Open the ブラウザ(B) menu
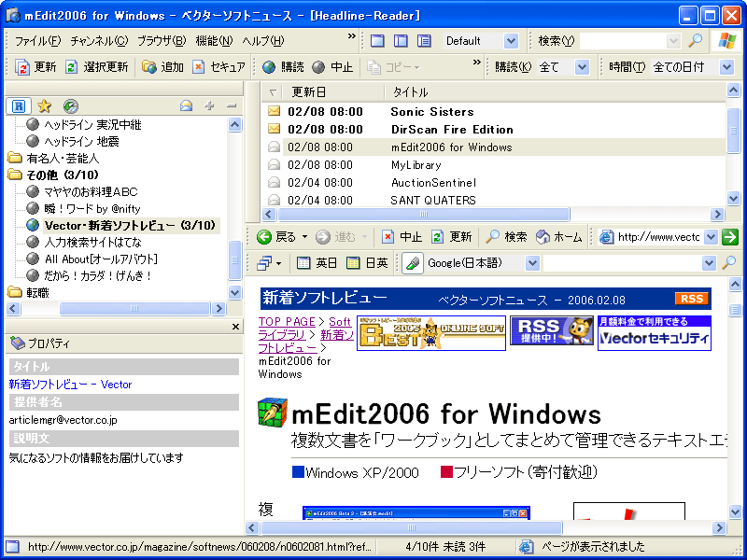This screenshot has height=560, width=747. click(162, 41)
